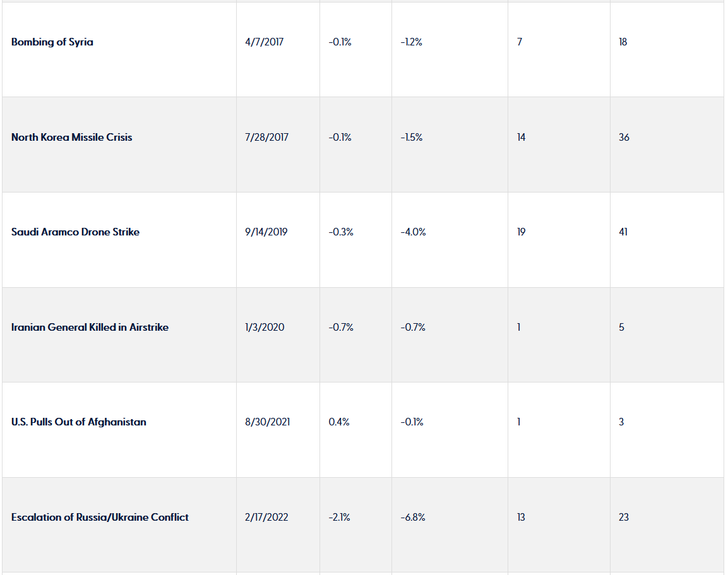This screenshot has width=728, height=575.
Task: Click the value 36 in North Korea row
Action: tap(624, 138)
